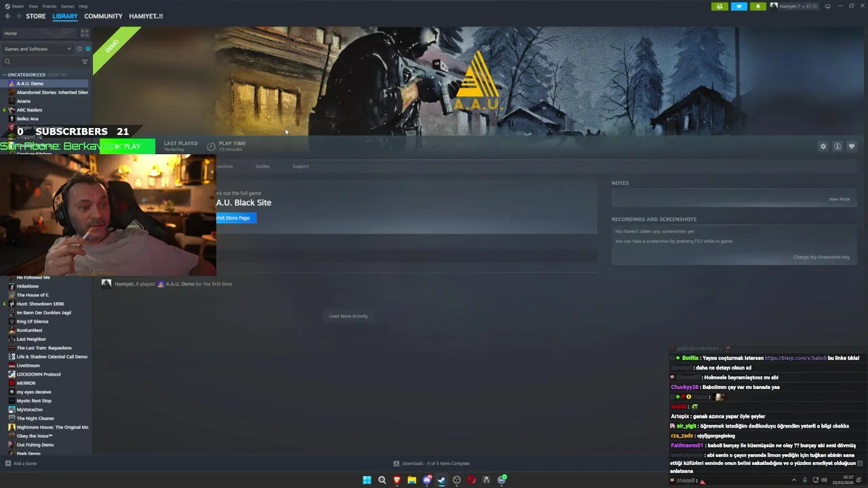This screenshot has height=488, width=868.
Task: Launch Brave browser from taskbar
Action: (397, 480)
